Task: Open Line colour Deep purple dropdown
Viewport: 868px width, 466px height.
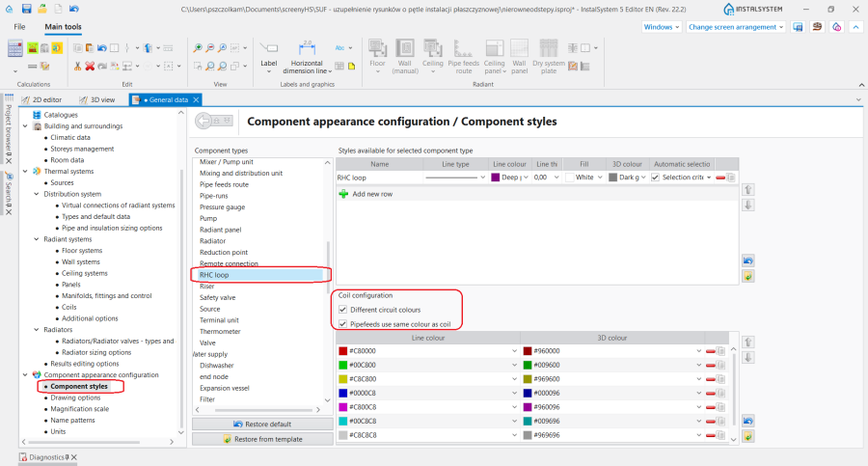Action: [x=526, y=178]
